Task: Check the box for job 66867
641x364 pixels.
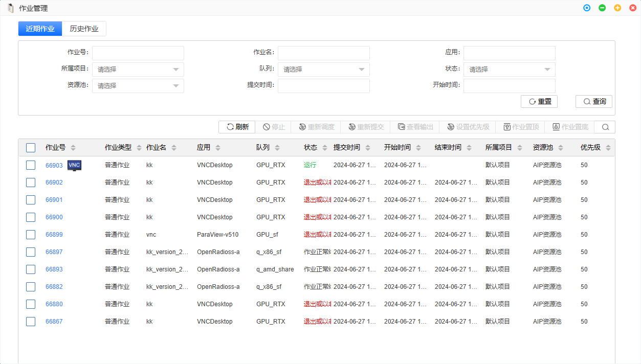Action: 31,322
